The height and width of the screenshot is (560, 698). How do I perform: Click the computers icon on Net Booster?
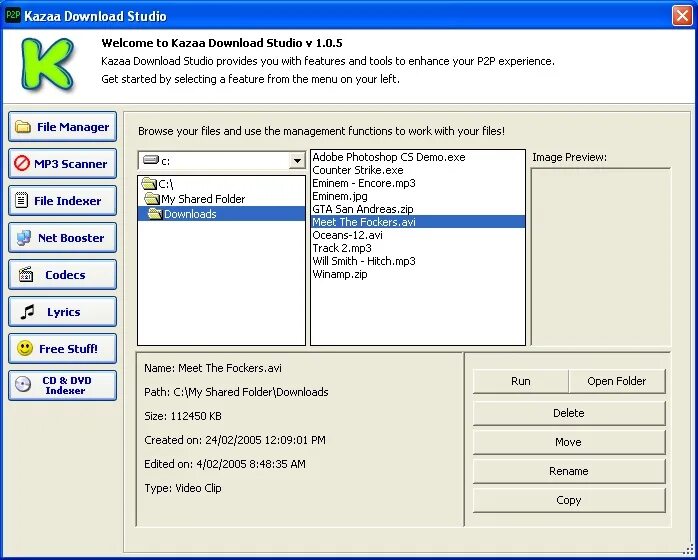click(23, 238)
